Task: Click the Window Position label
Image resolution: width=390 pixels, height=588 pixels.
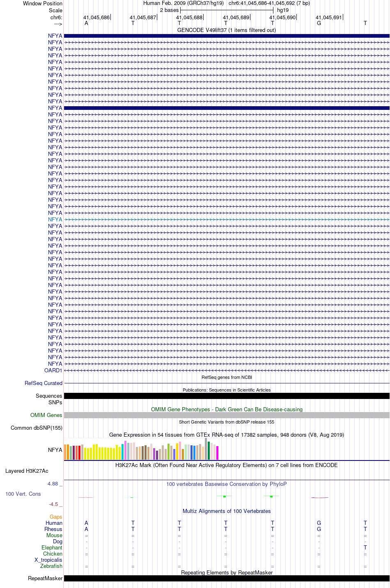Action: point(43,3)
